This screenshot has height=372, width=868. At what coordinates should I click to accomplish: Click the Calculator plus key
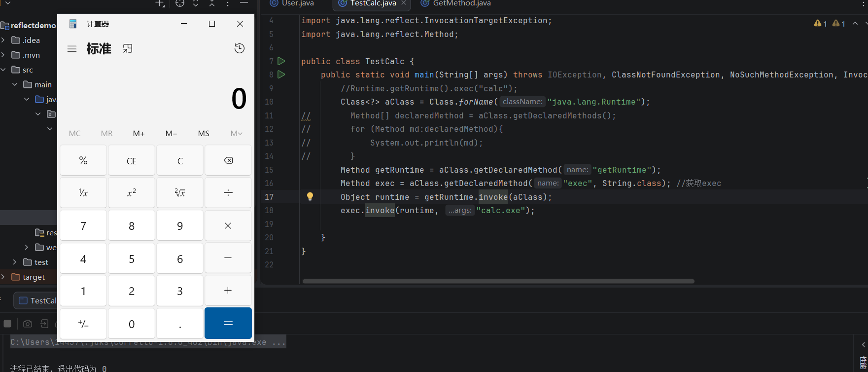coord(228,291)
